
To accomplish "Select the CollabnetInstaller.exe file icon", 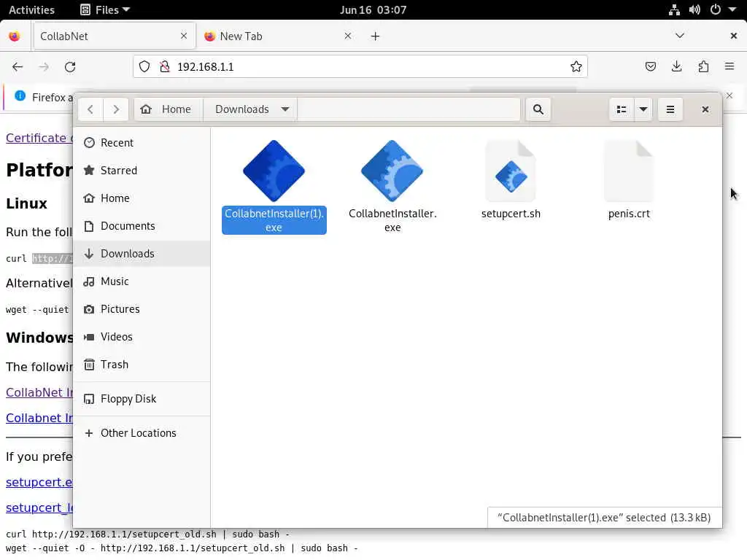I will tap(392, 171).
